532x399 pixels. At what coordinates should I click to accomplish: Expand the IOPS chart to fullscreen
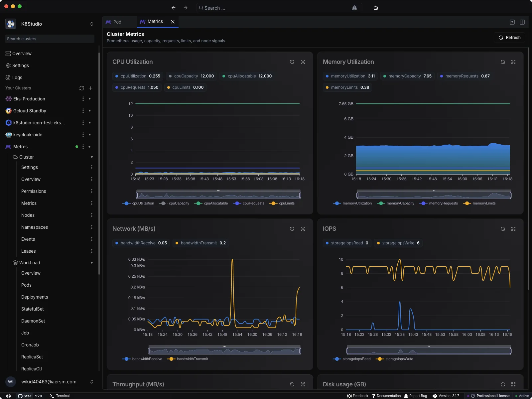click(513, 229)
